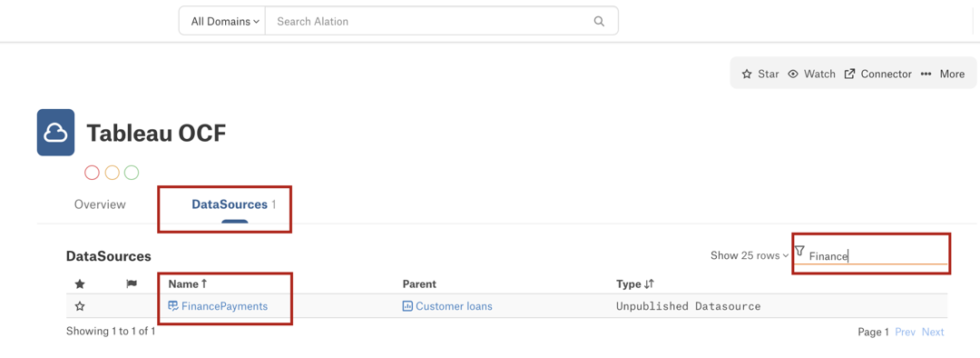Click the Search Alation input field
Screen dimensions: 980x358
point(431,21)
